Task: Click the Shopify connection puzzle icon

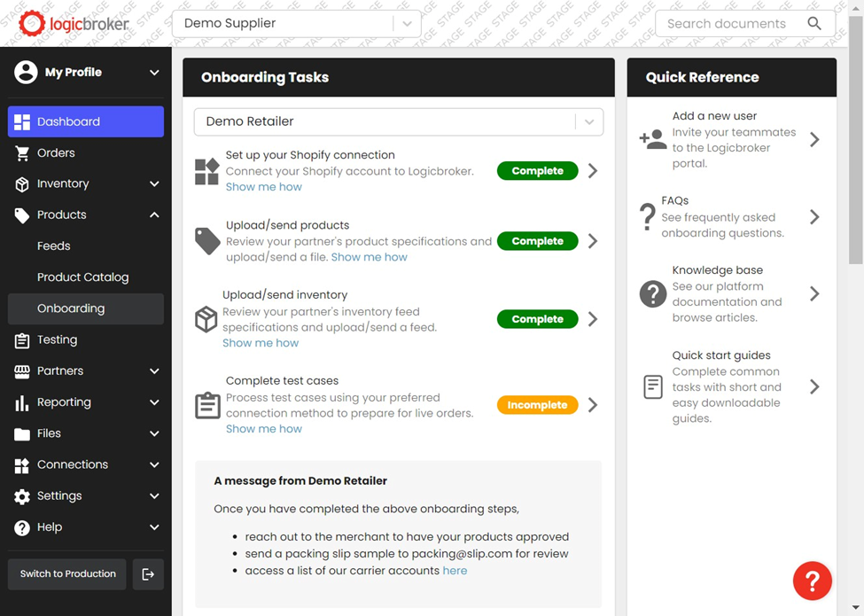Action: click(206, 171)
